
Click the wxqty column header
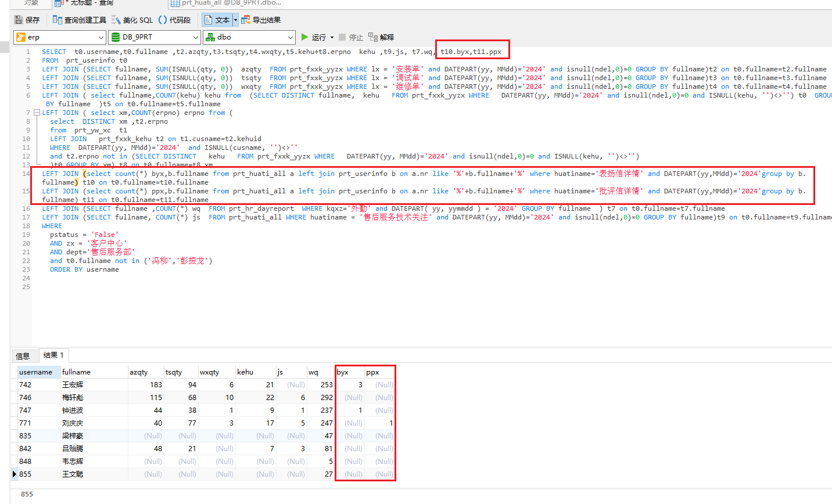click(217, 372)
